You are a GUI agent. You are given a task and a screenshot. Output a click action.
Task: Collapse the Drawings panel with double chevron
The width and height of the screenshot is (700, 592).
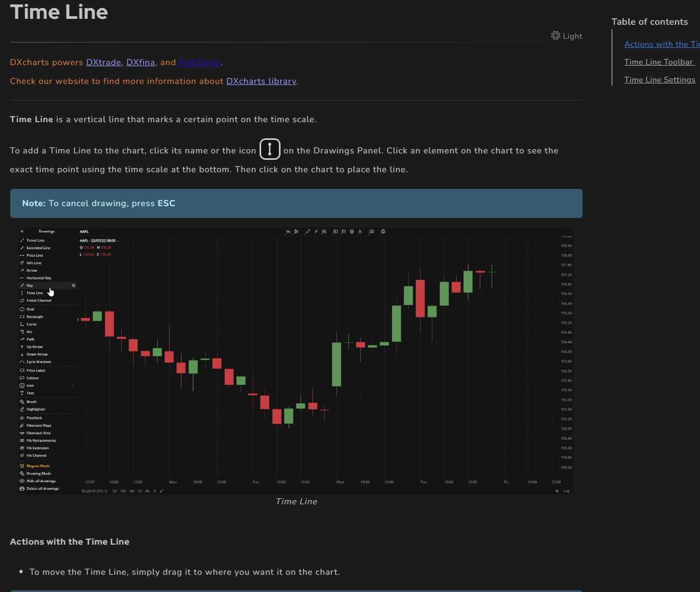click(x=22, y=231)
